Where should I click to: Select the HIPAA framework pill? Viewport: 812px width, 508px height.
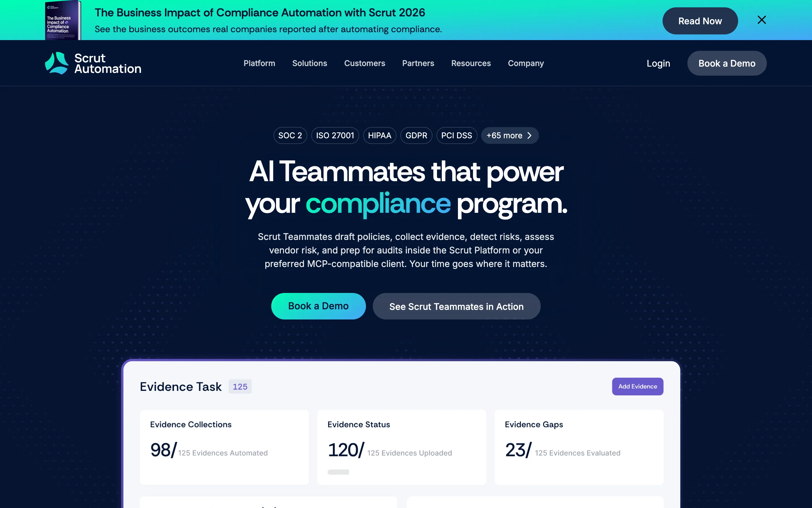(x=379, y=135)
